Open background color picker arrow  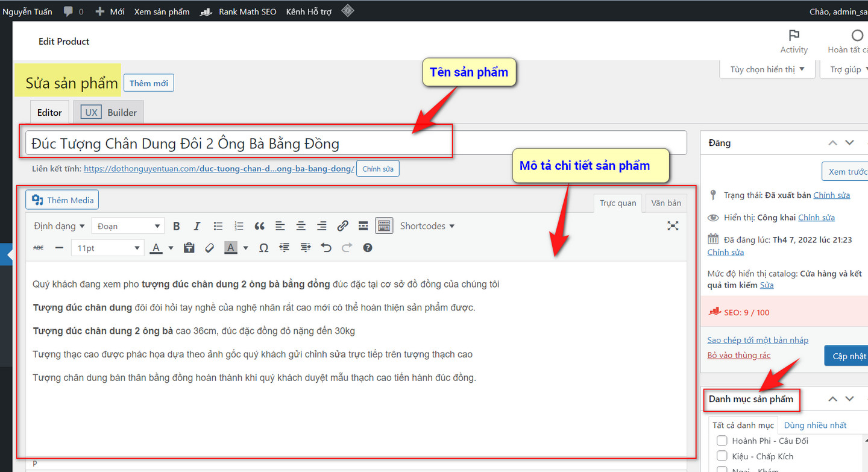click(x=245, y=248)
